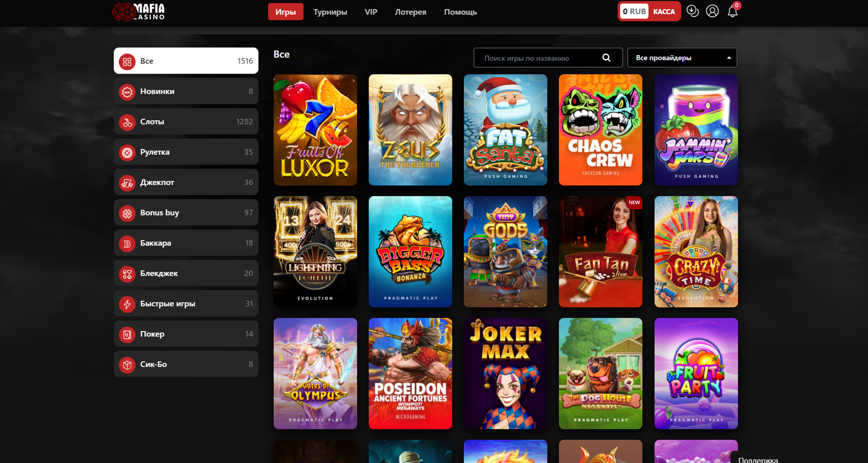Open Fat Santa game thumbnail
The height and width of the screenshot is (463, 868).
(x=505, y=130)
